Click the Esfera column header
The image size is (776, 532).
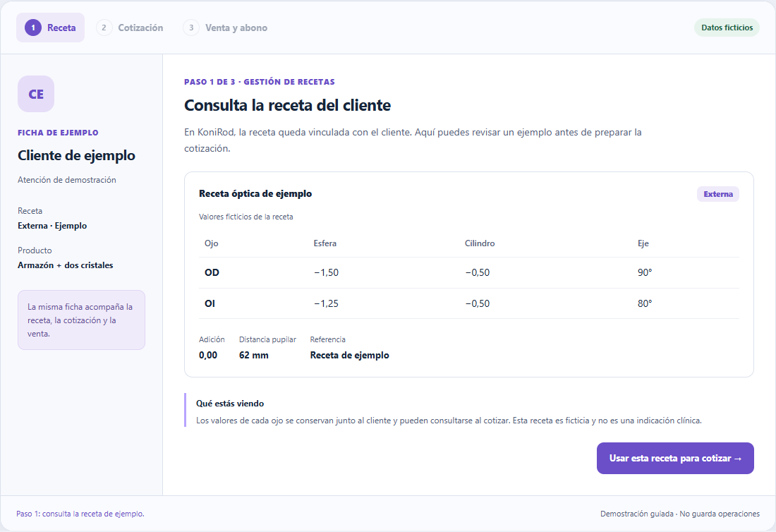325,243
